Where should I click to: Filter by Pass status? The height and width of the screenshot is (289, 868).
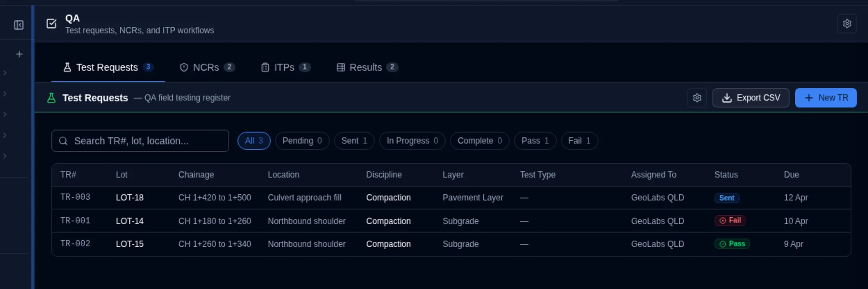(535, 141)
